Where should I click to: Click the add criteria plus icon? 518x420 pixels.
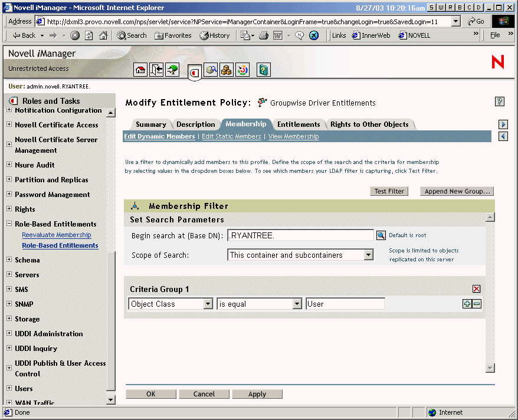click(x=467, y=303)
